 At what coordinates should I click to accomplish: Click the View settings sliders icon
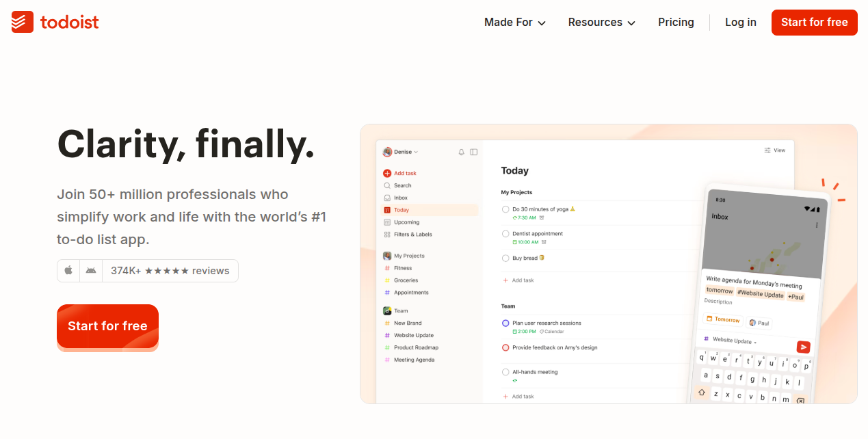[x=767, y=150]
